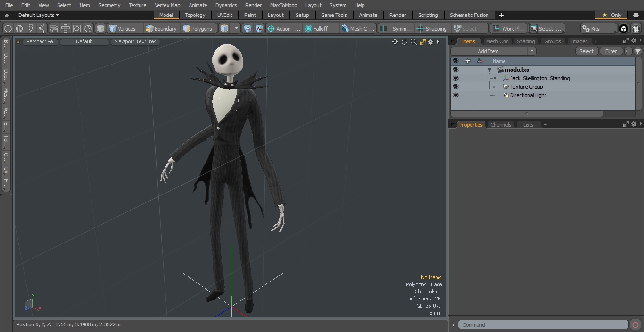Click the Unreal Engine icon in toolbar
The width and height of the screenshot is (644, 332).
636,29
